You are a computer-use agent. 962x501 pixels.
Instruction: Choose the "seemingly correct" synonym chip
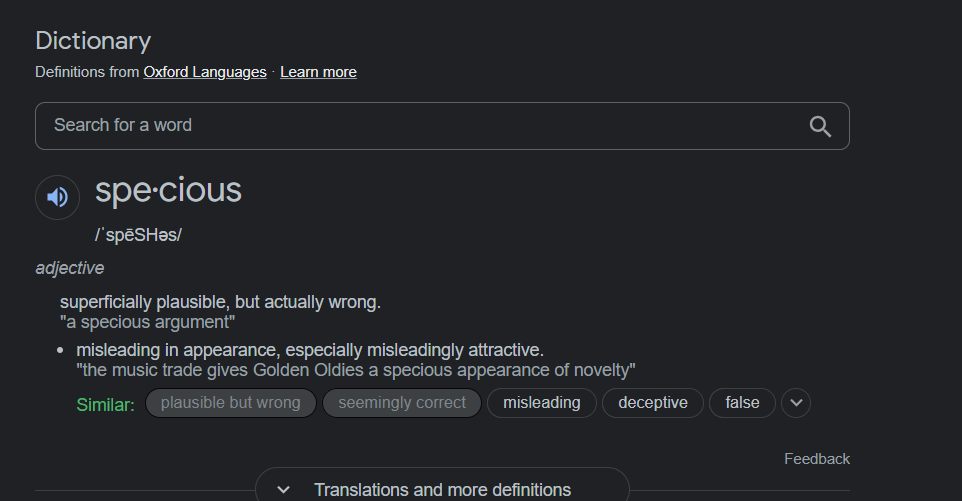point(402,403)
